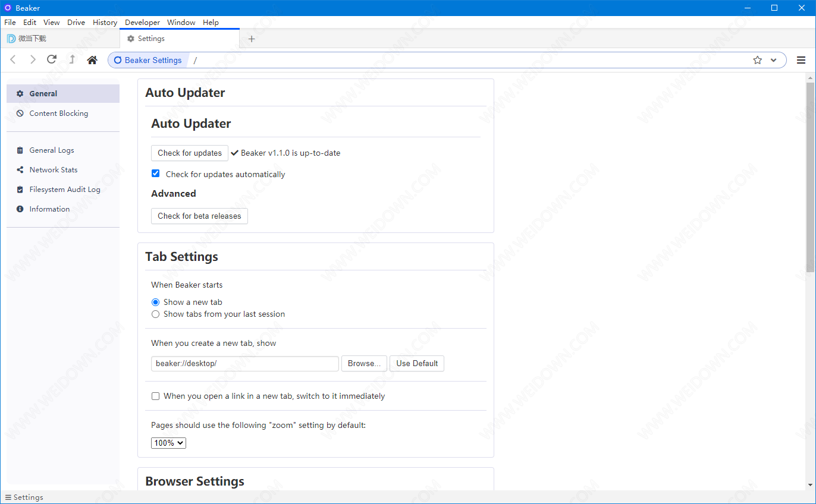Disable Check for updates automatically
This screenshot has height=504, width=816.
155,174
